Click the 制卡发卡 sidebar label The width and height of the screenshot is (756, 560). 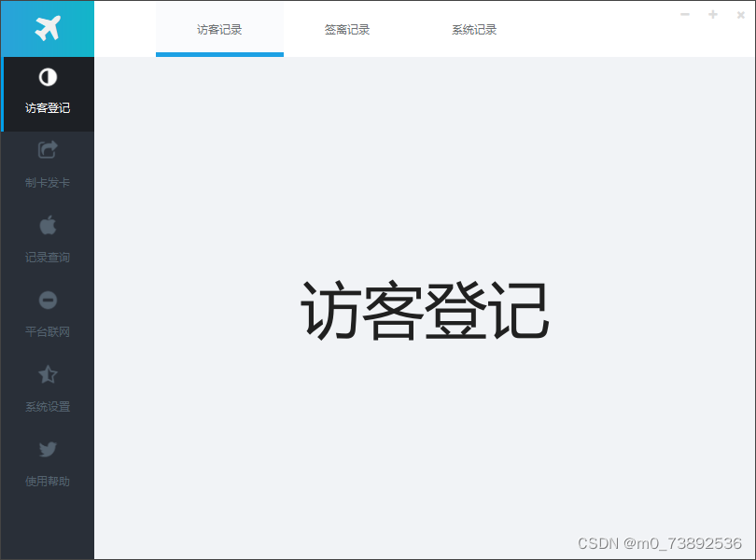pyautogui.click(x=47, y=182)
